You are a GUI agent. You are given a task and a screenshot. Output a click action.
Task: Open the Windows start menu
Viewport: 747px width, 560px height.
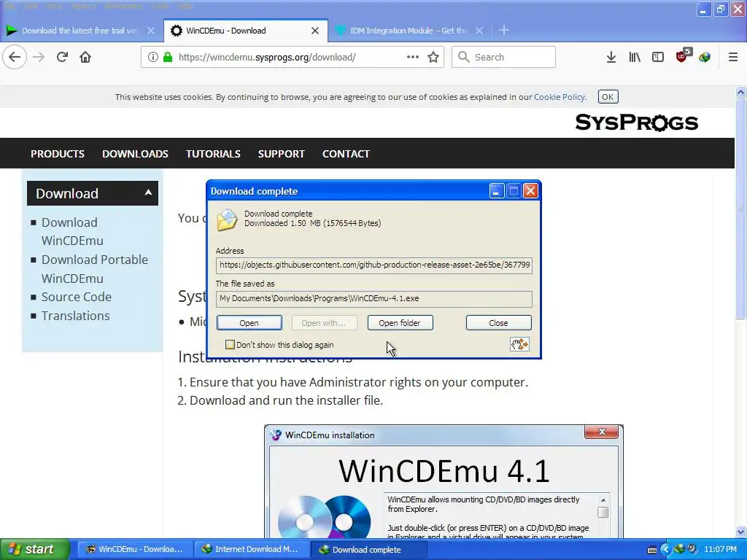(x=35, y=549)
